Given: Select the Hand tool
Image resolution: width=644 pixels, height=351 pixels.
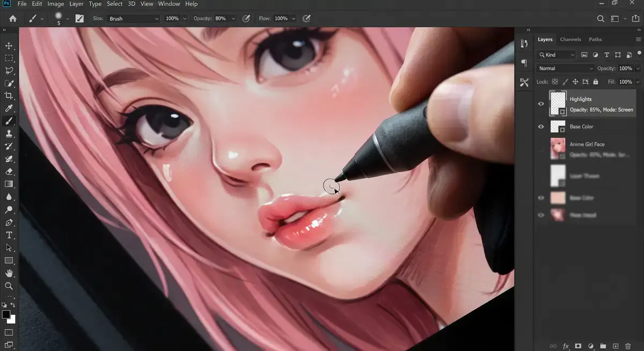Looking at the screenshot, I should (9, 273).
